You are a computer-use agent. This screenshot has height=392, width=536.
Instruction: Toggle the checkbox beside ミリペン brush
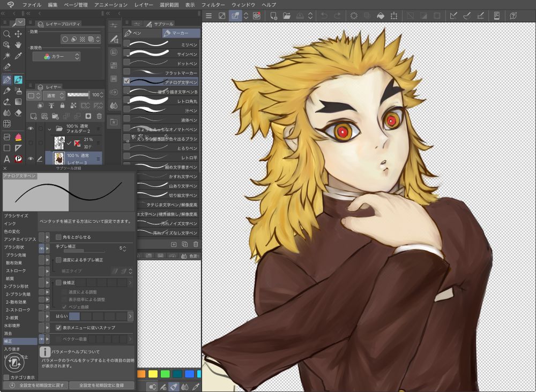[x=127, y=43]
